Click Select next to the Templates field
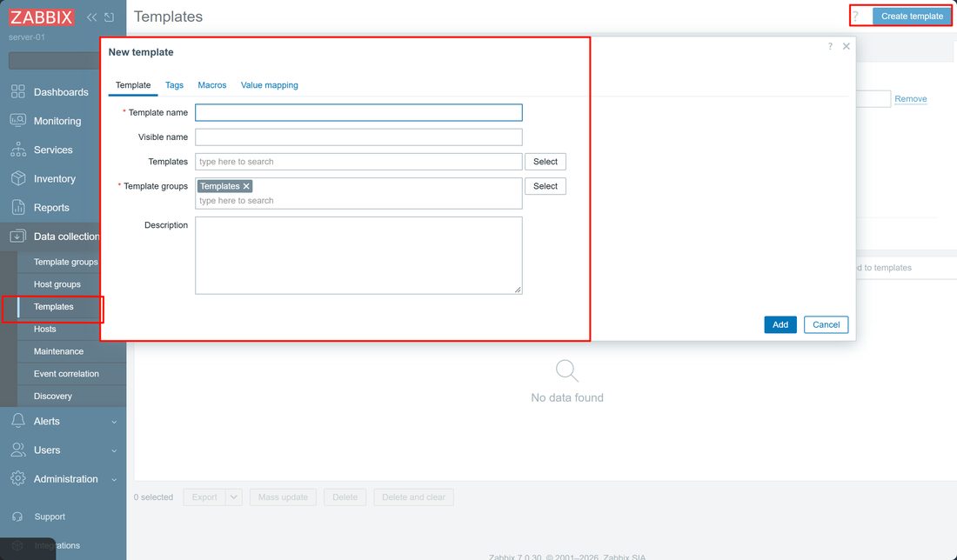Screen dimensions: 957x560 pos(545,162)
